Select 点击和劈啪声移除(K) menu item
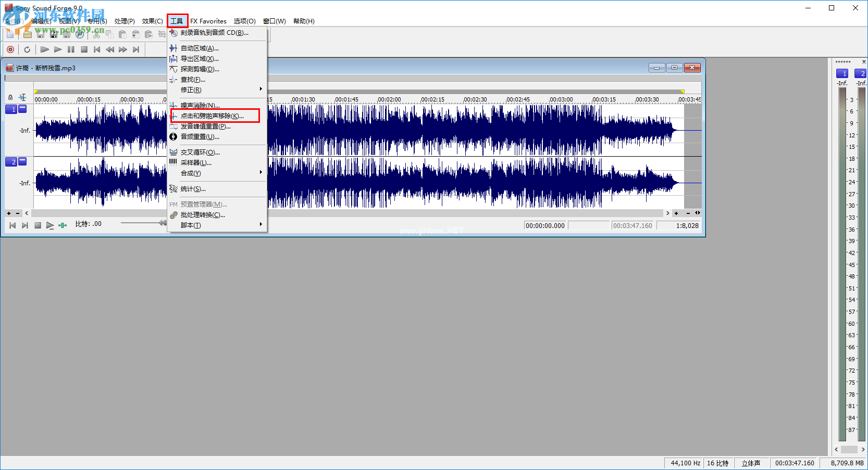The width and height of the screenshot is (868, 470). coord(217,116)
